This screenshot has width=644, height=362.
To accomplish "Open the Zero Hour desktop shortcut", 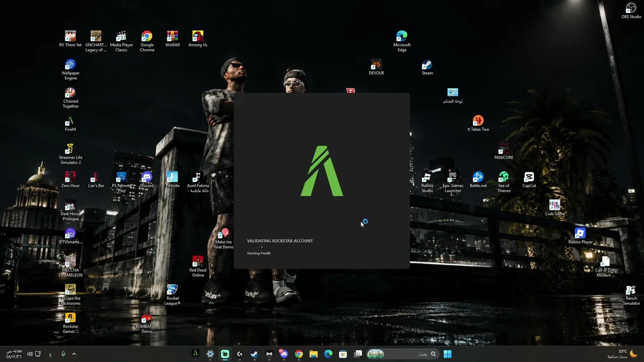I will click(70, 180).
